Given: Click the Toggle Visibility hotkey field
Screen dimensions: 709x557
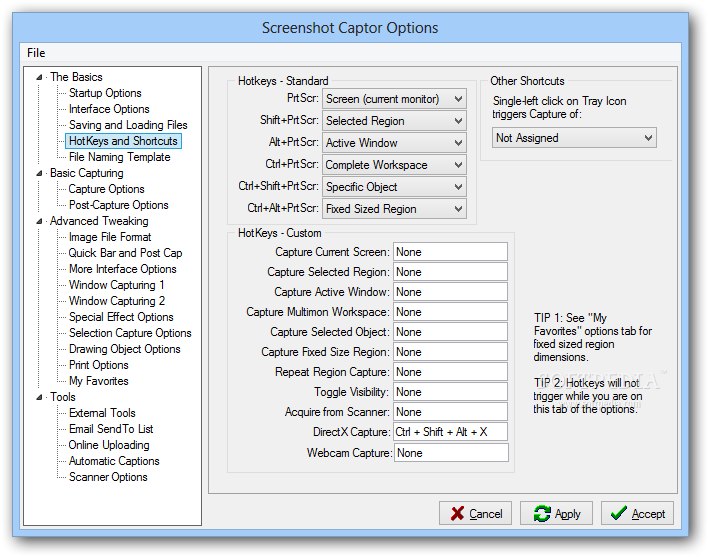Looking at the screenshot, I should click(x=450, y=392).
